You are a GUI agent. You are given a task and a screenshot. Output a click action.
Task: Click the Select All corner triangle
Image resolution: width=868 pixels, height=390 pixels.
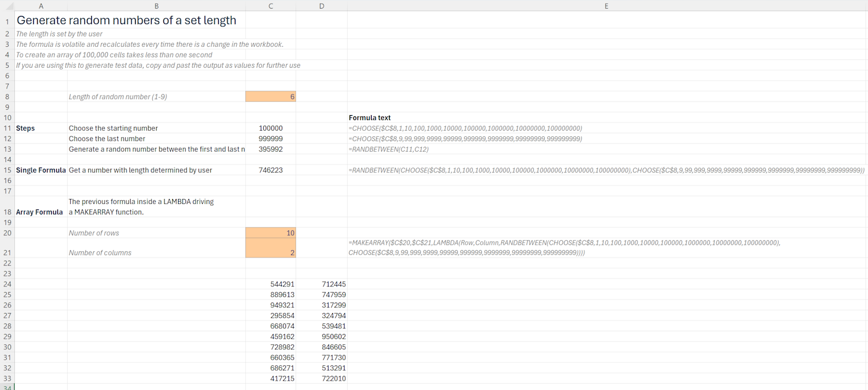pyautogui.click(x=7, y=6)
